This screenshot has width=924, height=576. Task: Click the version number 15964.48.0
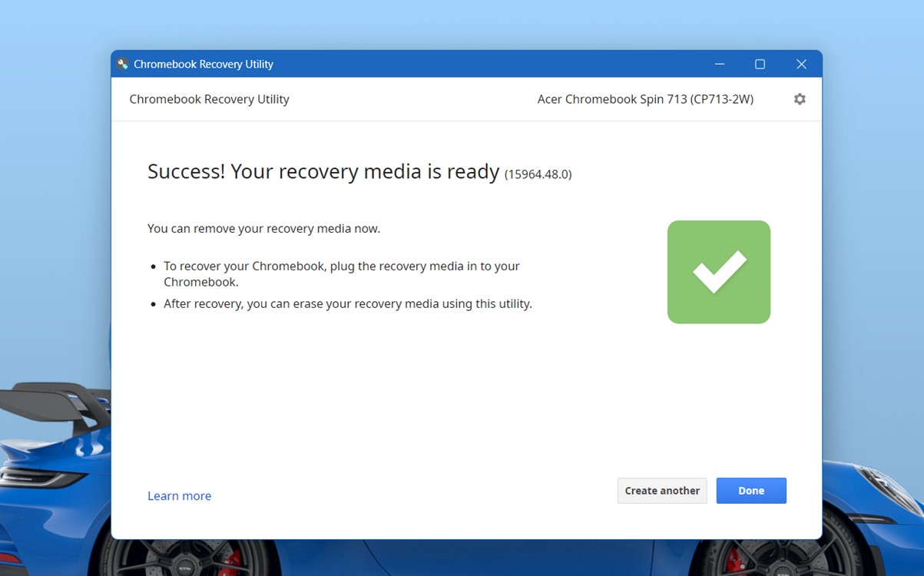pyautogui.click(x=538, y=174)
